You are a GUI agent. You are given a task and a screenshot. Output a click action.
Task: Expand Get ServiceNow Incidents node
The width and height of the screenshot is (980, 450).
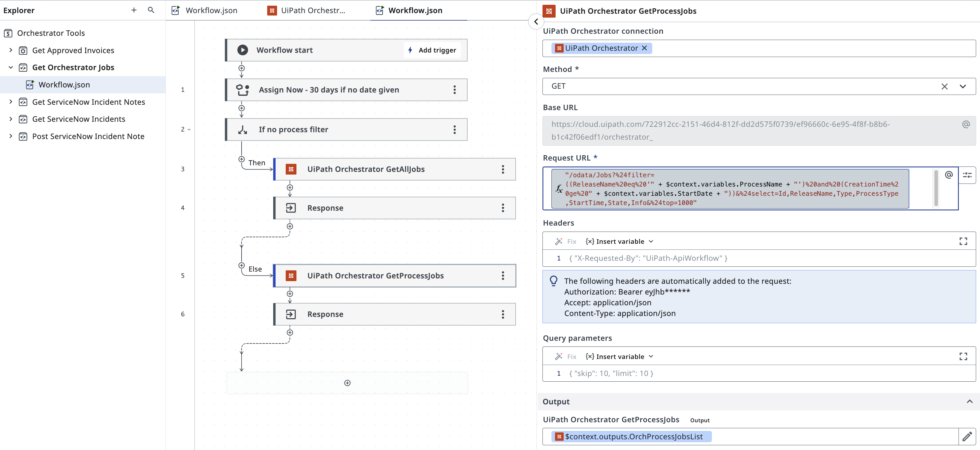11,119
